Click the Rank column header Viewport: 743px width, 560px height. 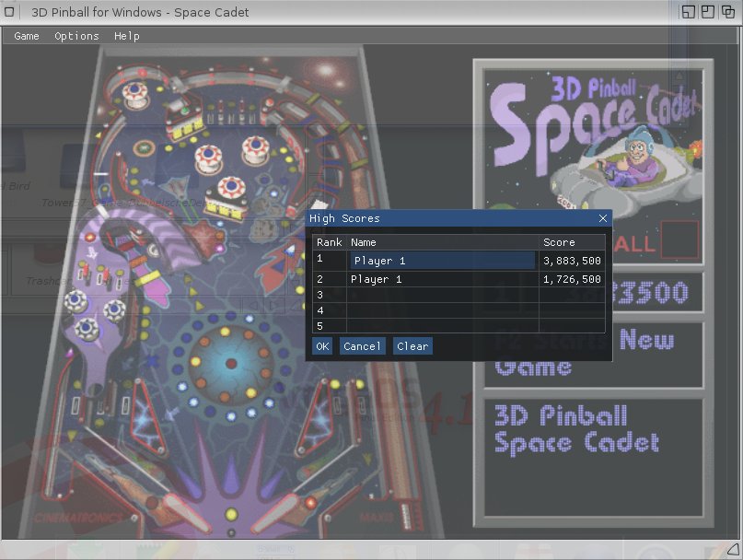(x=330, y=242)
